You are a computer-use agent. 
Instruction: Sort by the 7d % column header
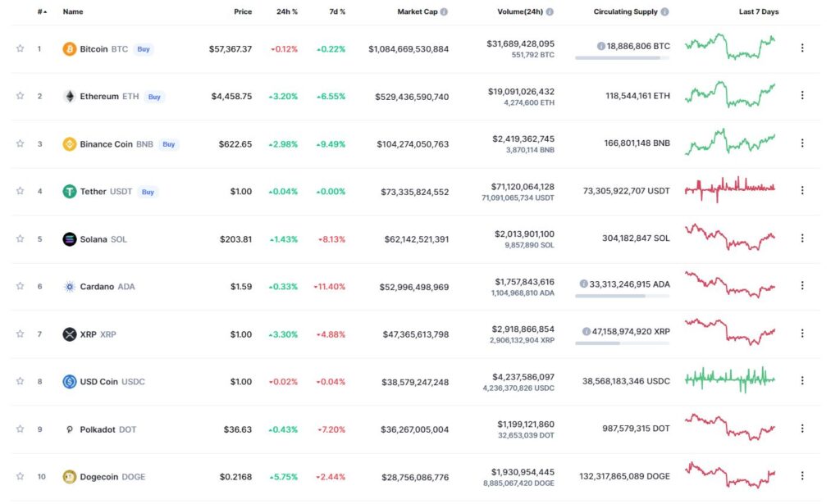[x=337, y=11]
